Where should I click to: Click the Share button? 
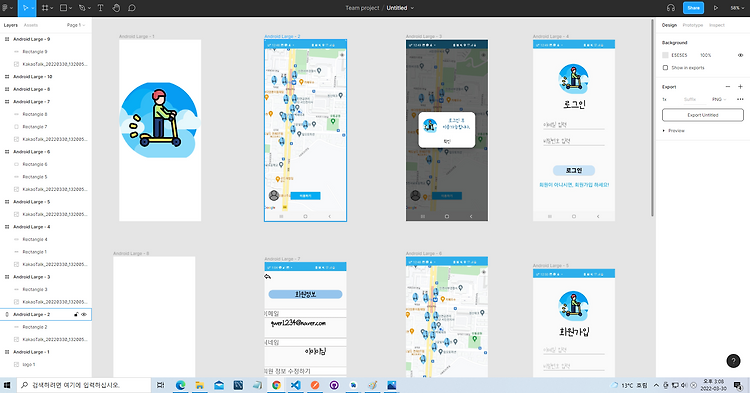[x=693, y=8]
